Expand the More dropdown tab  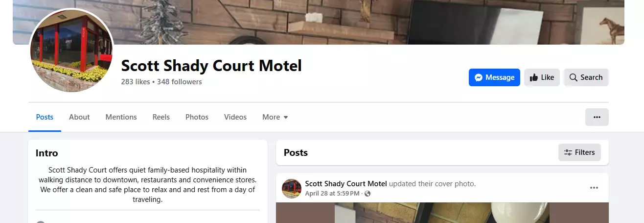click(275, 117)
